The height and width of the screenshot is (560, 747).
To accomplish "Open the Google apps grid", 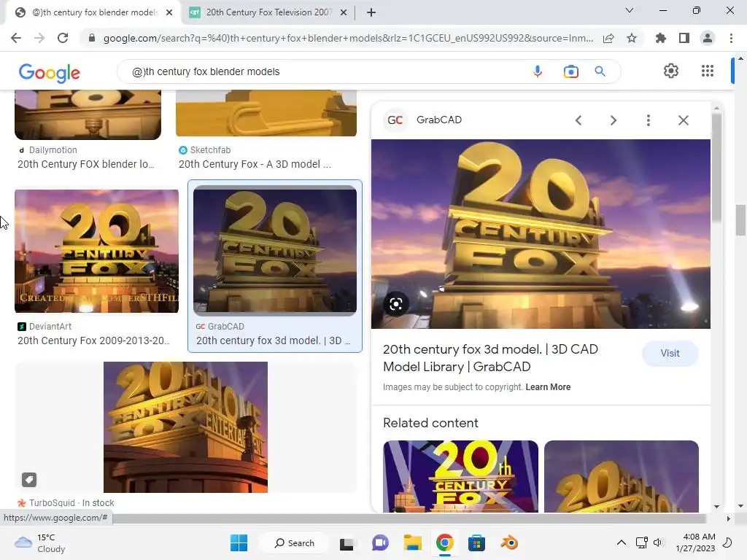I will pyautogui.click(x=708, y=71).
